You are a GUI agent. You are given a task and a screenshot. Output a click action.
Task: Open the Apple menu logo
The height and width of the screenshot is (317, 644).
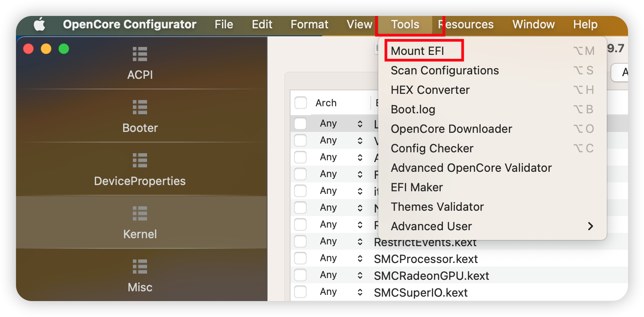click(x=39, y=24)
